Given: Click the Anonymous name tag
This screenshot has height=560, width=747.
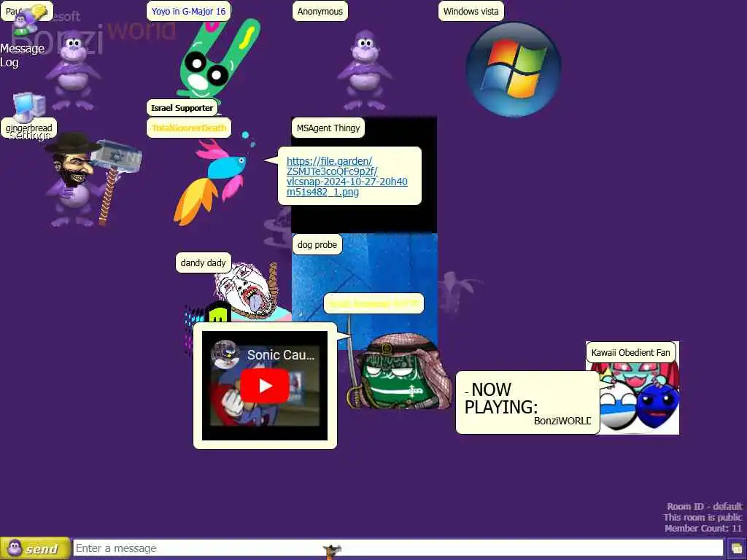Looking at the screenshot, I should (x=320, y=12).
